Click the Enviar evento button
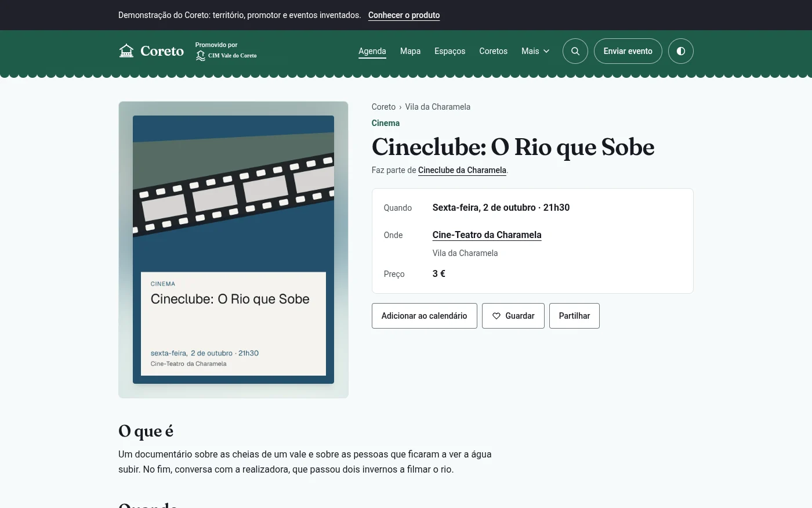Screen dimensions: 812x508 628,51
